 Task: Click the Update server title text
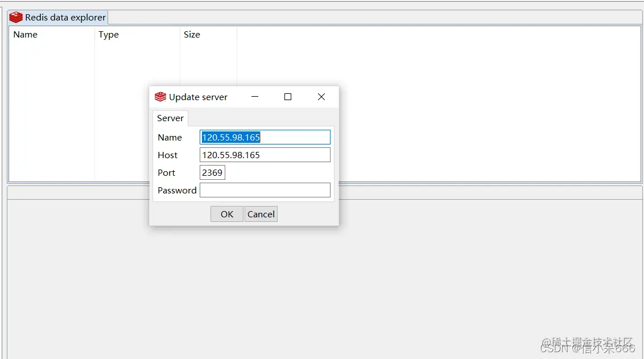[199, 97]
